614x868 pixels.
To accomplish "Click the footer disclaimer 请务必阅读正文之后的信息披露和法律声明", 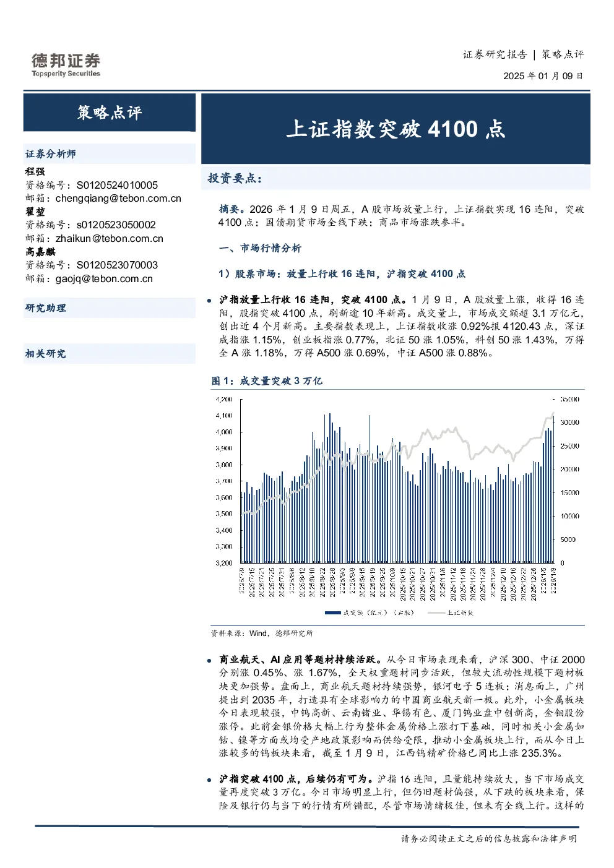I will [489, 839].
